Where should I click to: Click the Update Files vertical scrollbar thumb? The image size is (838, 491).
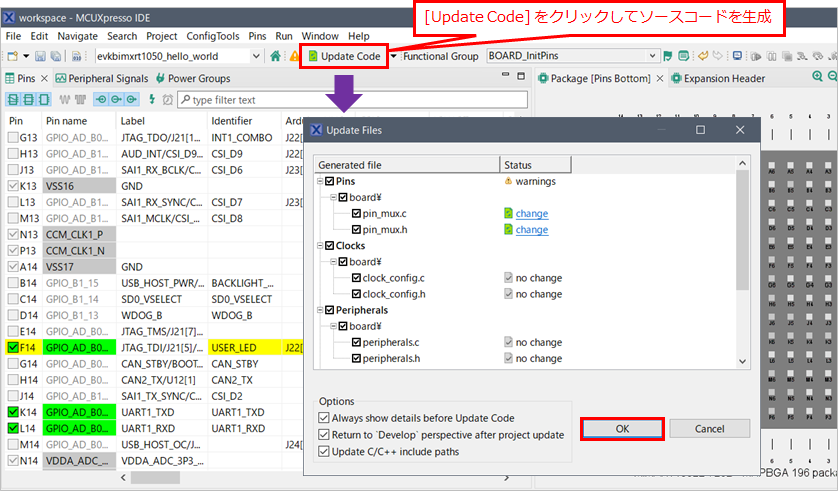point(742,230)
